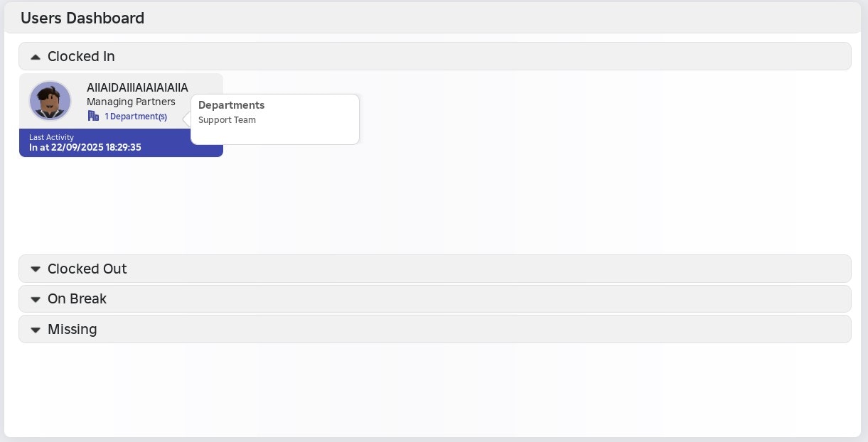
Task: Click the In at 22/09/2025 timestamp
Action: [x=85, y=147]
